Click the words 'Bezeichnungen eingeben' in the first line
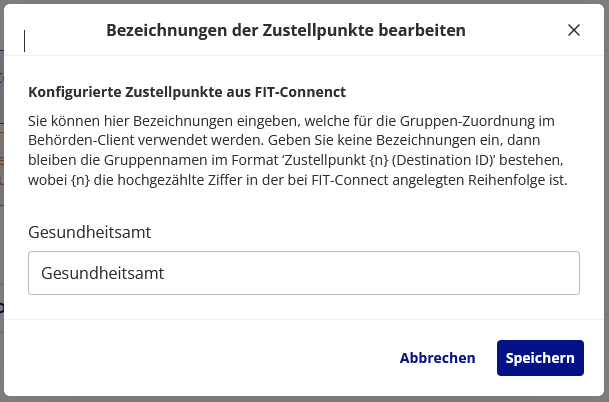 pos(203,120)
